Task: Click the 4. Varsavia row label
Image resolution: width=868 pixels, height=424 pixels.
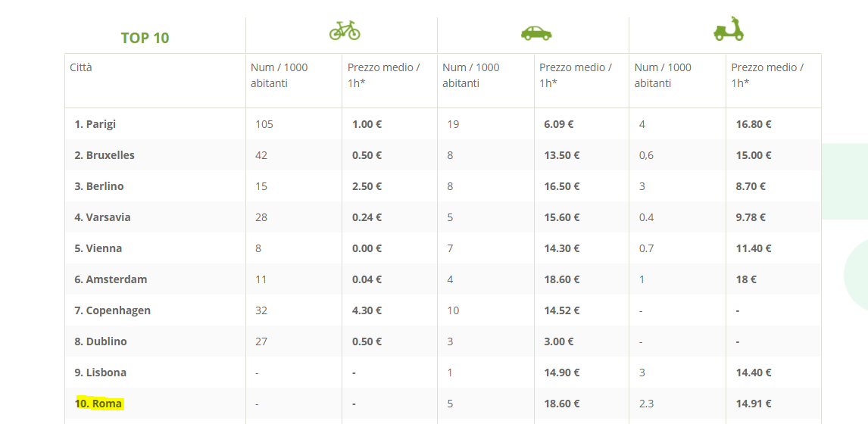Action: tap(103, 217)
